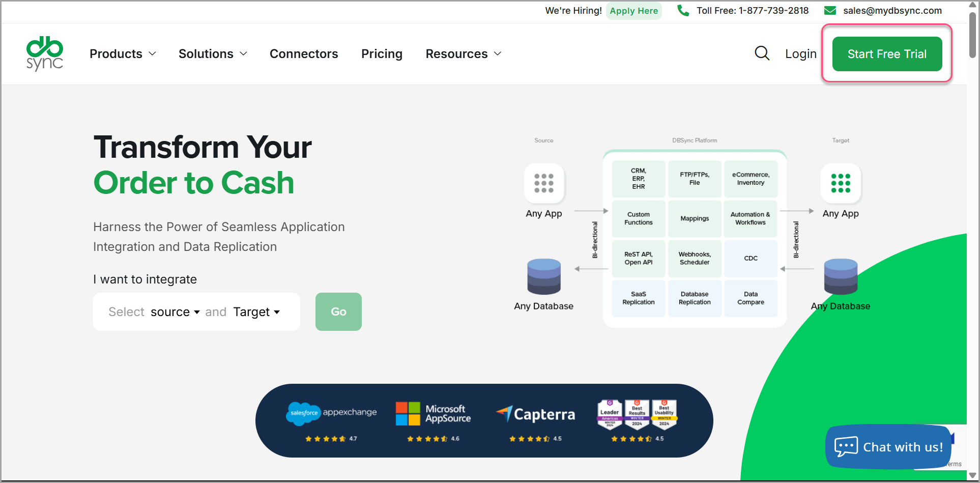Click the email envelope icon
The width and height of the screenshot is (980, 483).
point(830,11)
